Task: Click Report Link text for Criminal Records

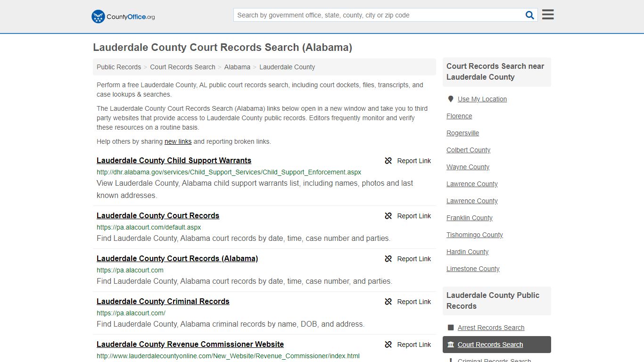Action: coord(414,302)
